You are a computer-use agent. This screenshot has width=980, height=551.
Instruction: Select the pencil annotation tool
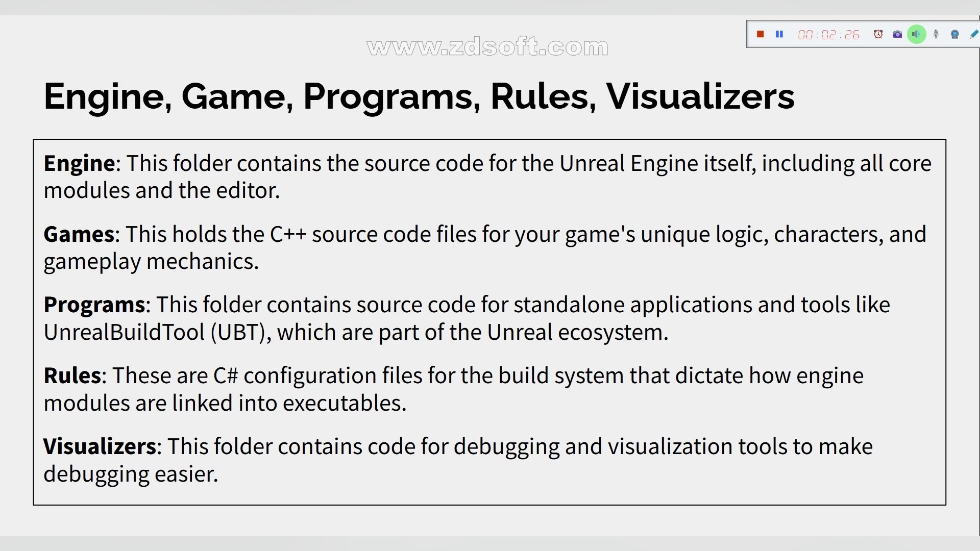coord(973,34)
